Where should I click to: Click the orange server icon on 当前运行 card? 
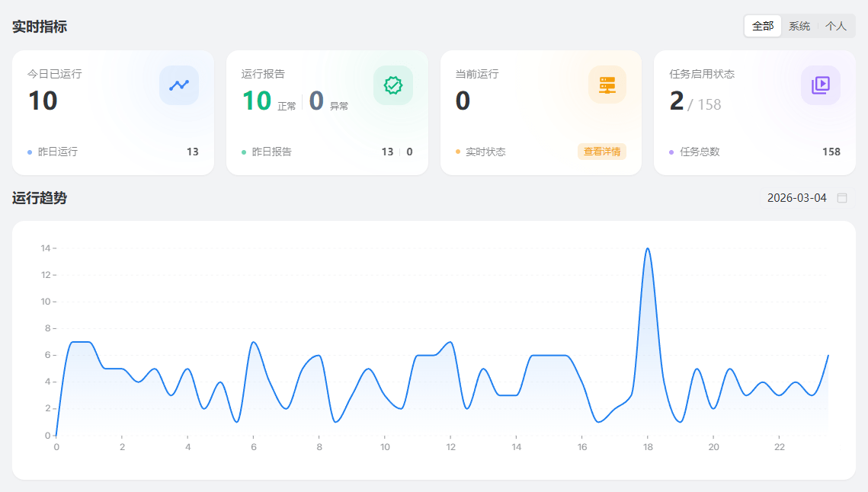click(x=607, y=85)
